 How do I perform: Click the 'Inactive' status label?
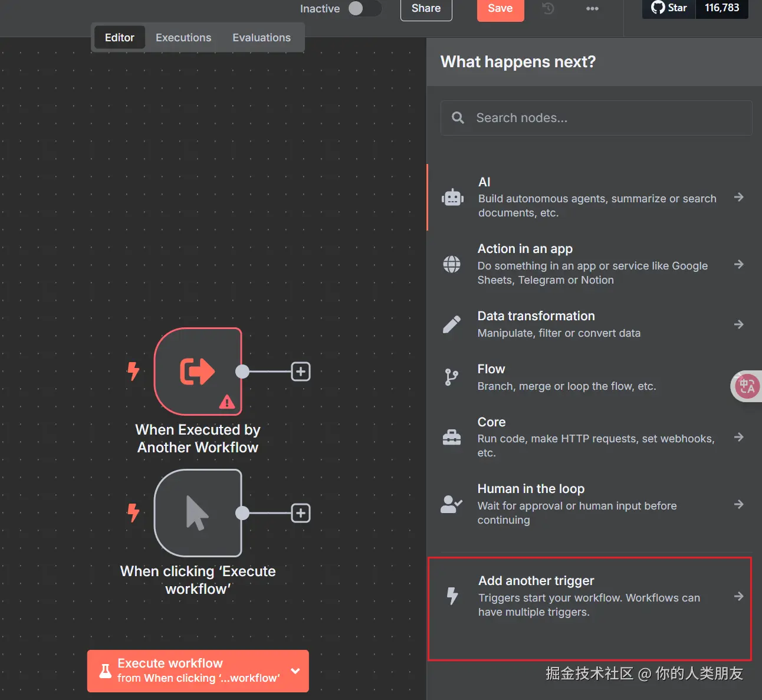point(320,9)
